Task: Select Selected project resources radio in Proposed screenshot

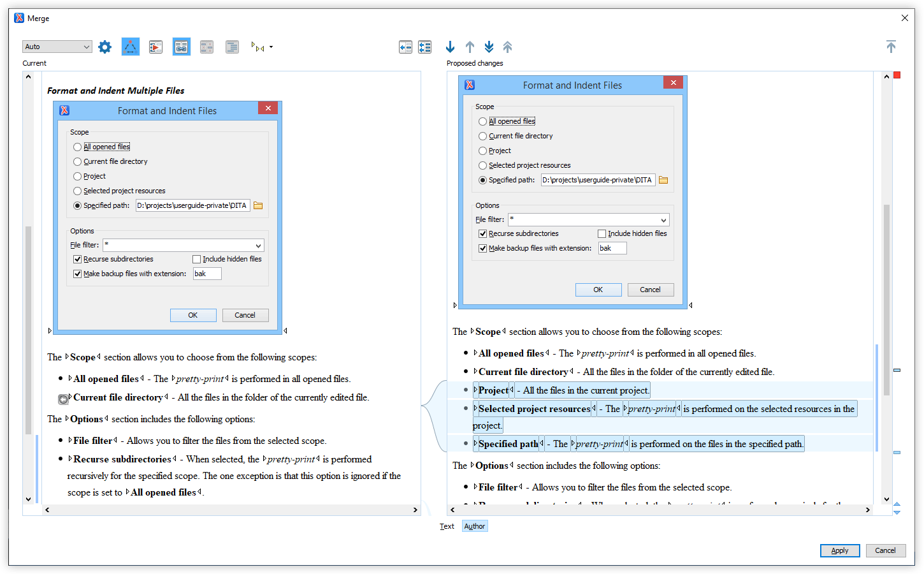Action: click(x=482, y=165)
